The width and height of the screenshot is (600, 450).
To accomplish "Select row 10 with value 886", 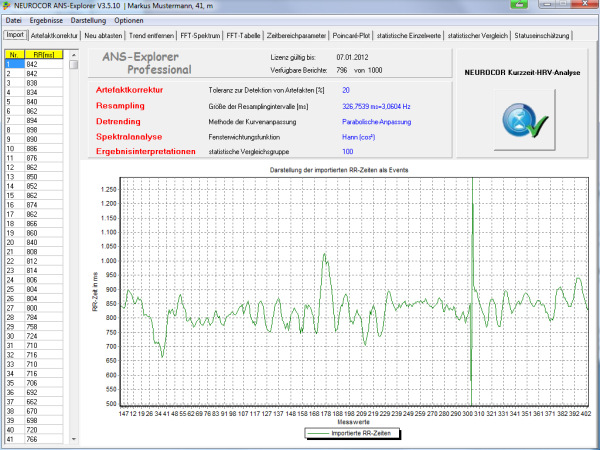I will click(x=34, y=148).
